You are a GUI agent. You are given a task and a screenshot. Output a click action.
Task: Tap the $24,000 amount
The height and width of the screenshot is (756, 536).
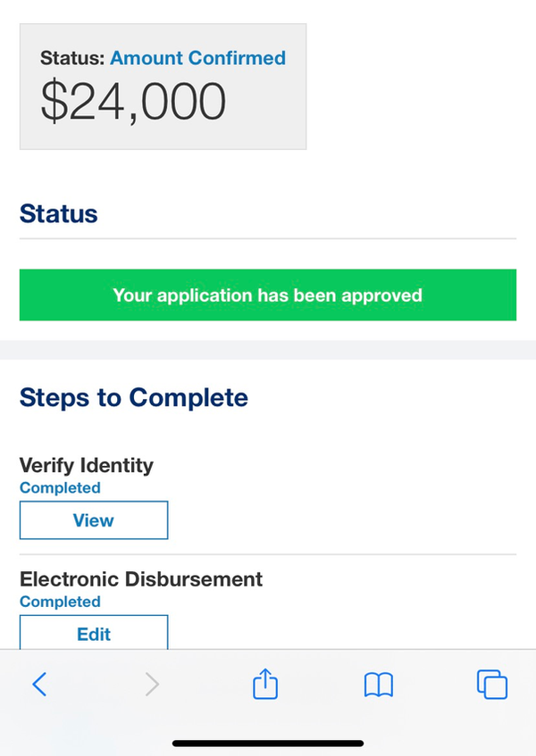pos(133,102)
